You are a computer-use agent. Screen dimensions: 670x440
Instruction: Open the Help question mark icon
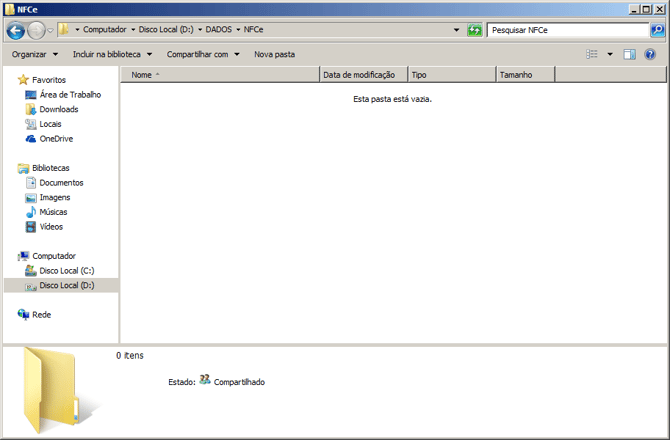(x=650, y=54)
